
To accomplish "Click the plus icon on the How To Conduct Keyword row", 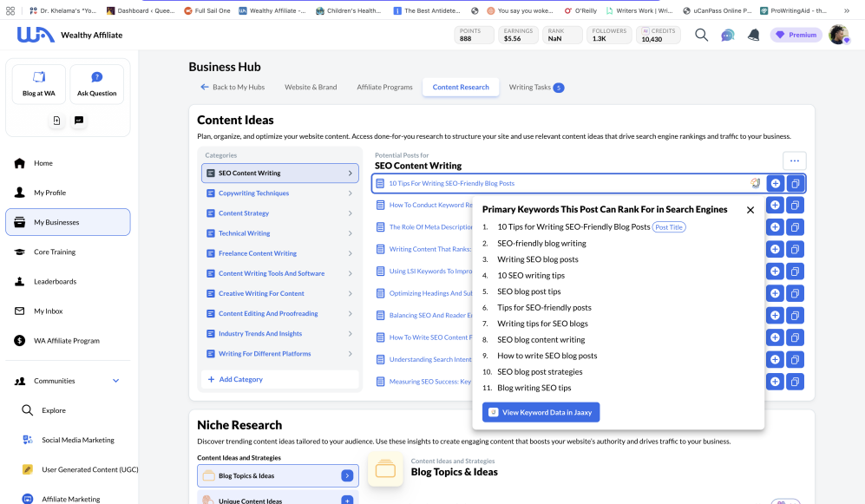I will (x=775, y=205).
